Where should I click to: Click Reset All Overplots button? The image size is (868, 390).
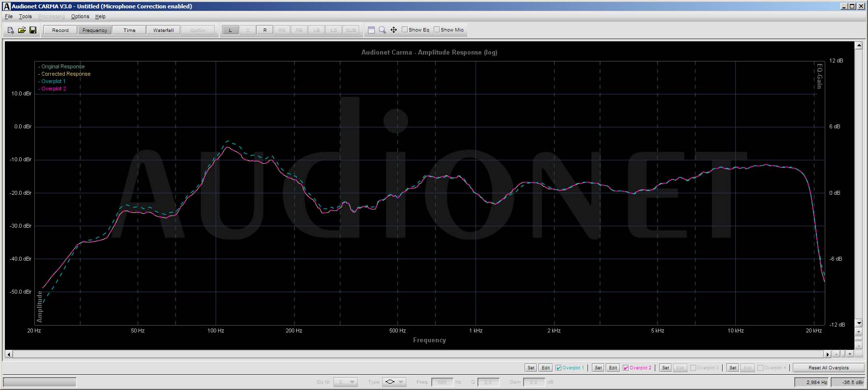point(828,367)
